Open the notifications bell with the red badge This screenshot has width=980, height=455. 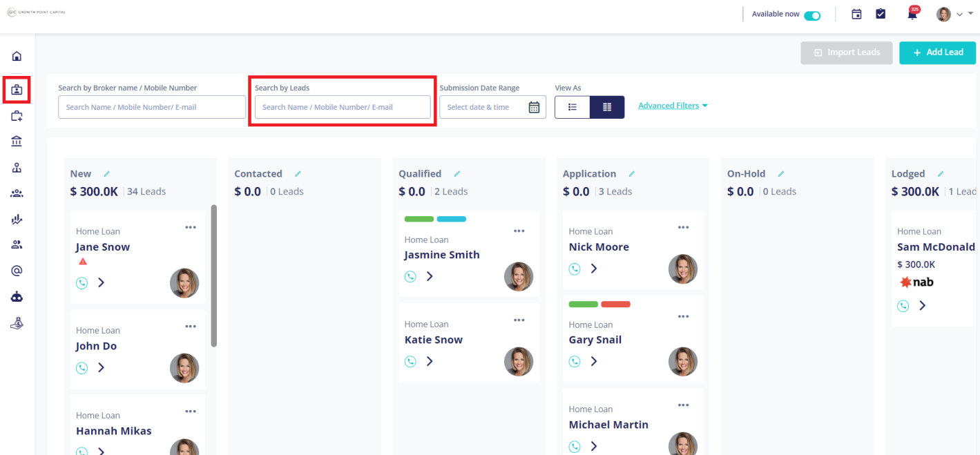click(x=913, y=13)
